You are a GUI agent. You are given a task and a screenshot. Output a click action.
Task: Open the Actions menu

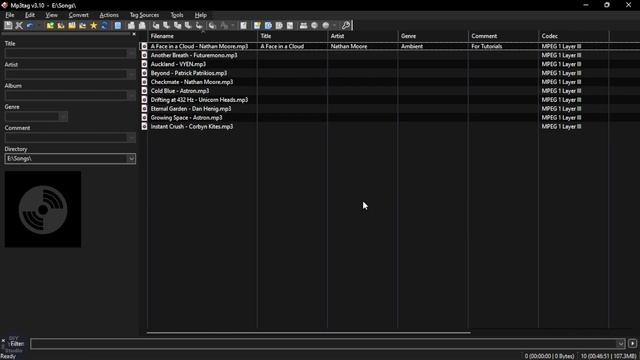pos(109,15)
